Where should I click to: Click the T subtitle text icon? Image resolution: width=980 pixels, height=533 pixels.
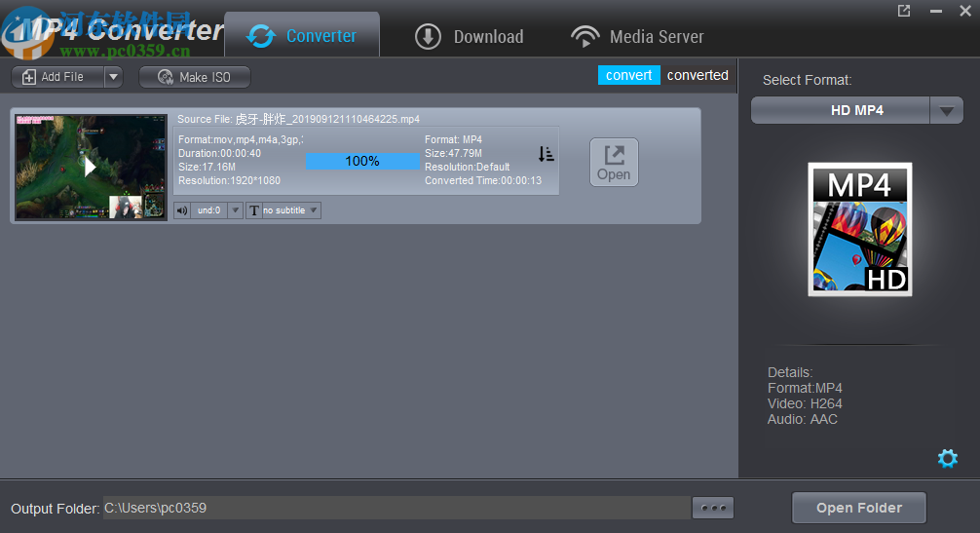(x=253, y=210)
